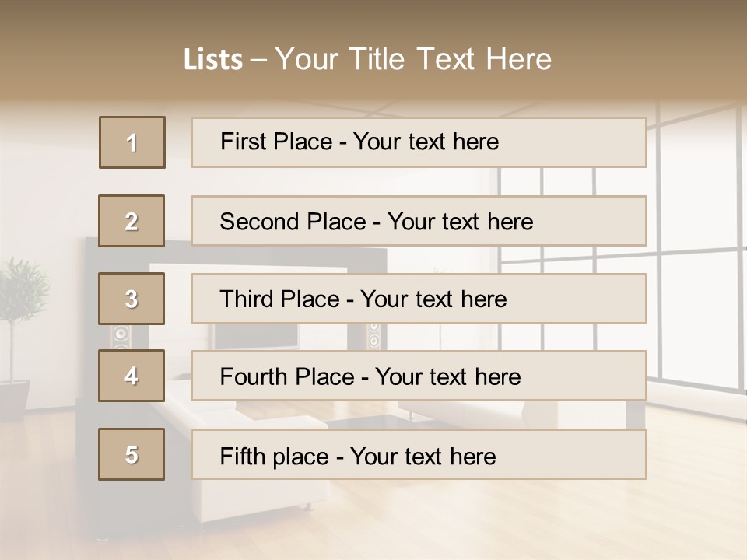The image size is (747, 560).
Task: Click the Fifth place text bar
Action: (x=419, y=454)
